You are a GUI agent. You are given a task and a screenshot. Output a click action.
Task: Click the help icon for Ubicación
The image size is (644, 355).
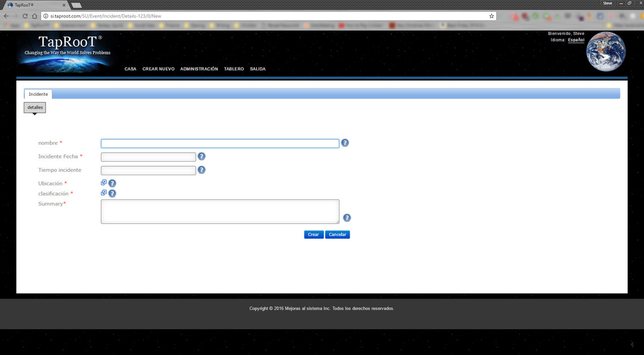point(112,183)
